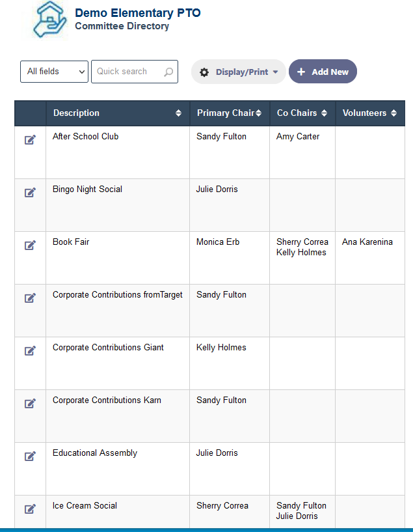Edit Corporate Contributions Giant row
This screenshot has width=413, height=532.
point(30,350)
